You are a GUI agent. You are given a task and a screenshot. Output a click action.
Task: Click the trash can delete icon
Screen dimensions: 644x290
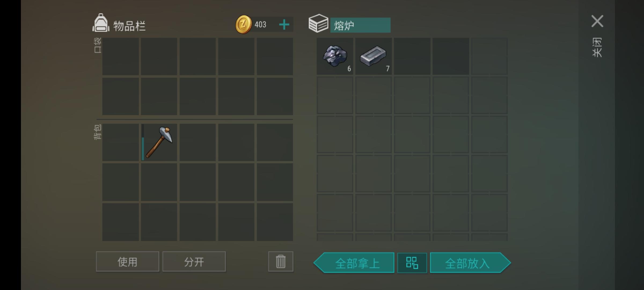[x=281, y=261]
